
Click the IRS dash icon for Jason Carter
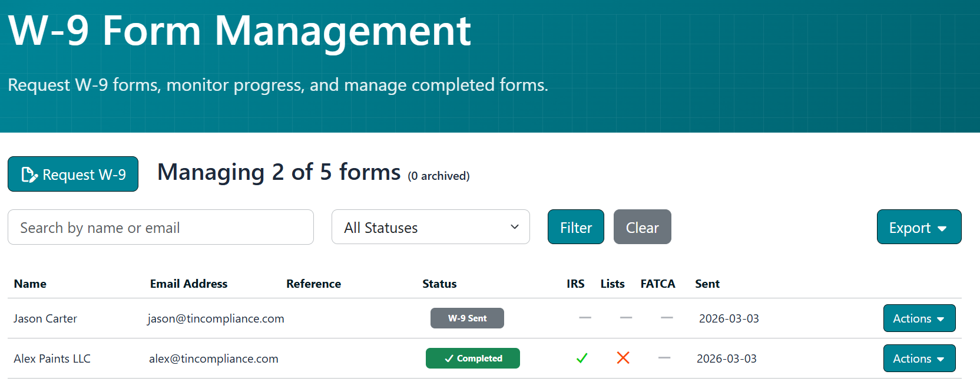pos(585,318)
